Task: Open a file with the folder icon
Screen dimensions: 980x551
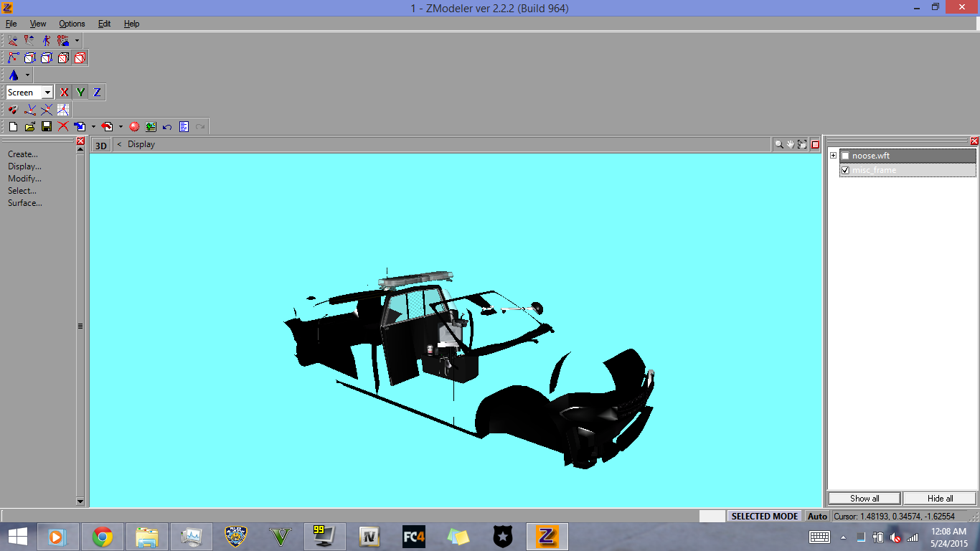Action: coord(30,127)
